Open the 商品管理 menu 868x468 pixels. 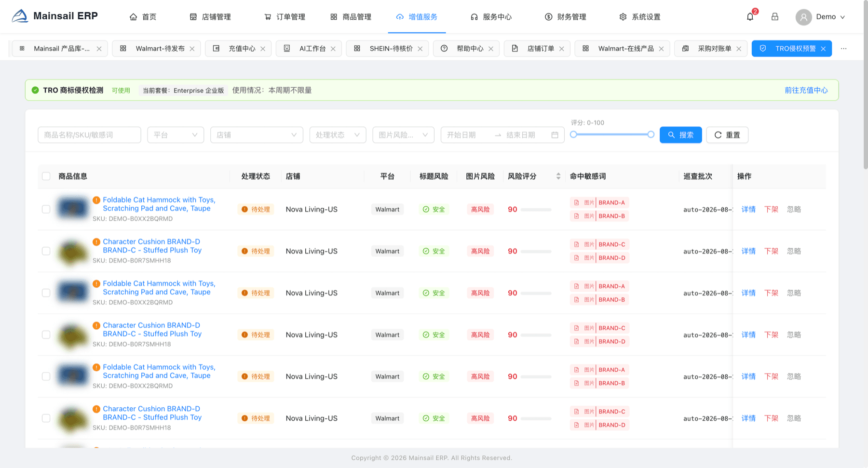click(x=351, y=17)
